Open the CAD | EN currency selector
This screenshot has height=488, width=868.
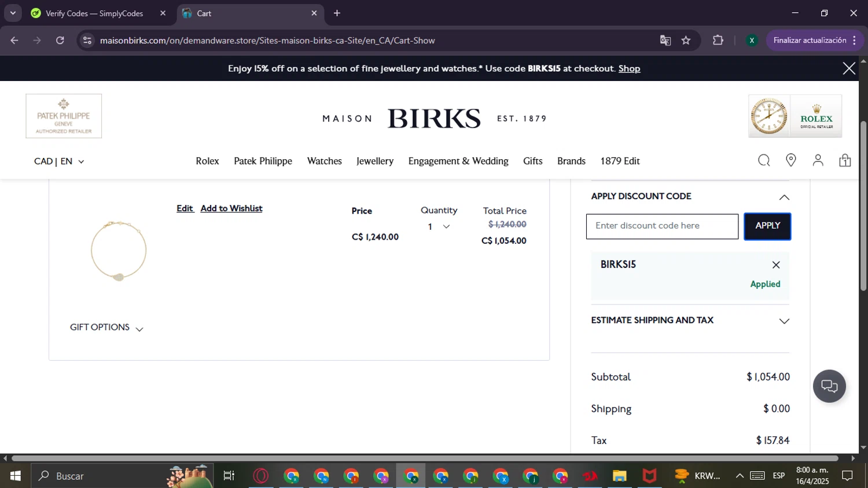coord(59,161)
